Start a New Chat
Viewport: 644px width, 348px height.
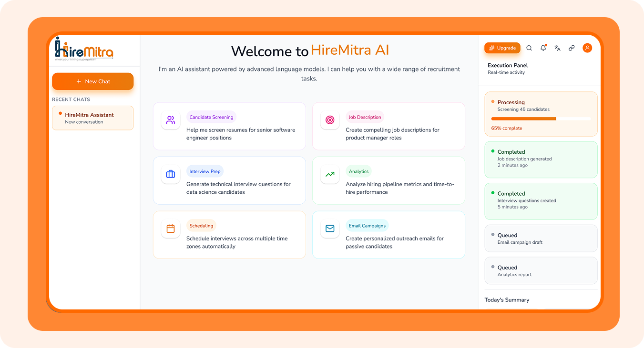coord(93,81)
